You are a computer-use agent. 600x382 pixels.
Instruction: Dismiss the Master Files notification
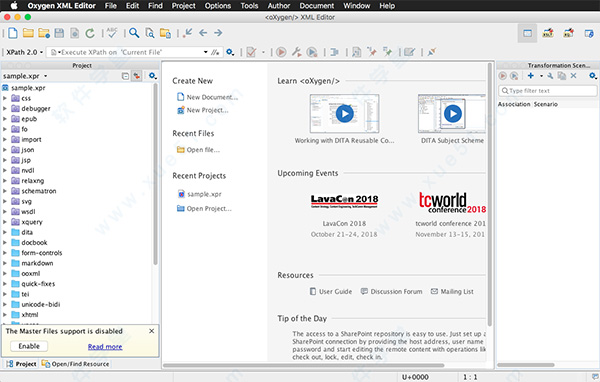[152, 331]
